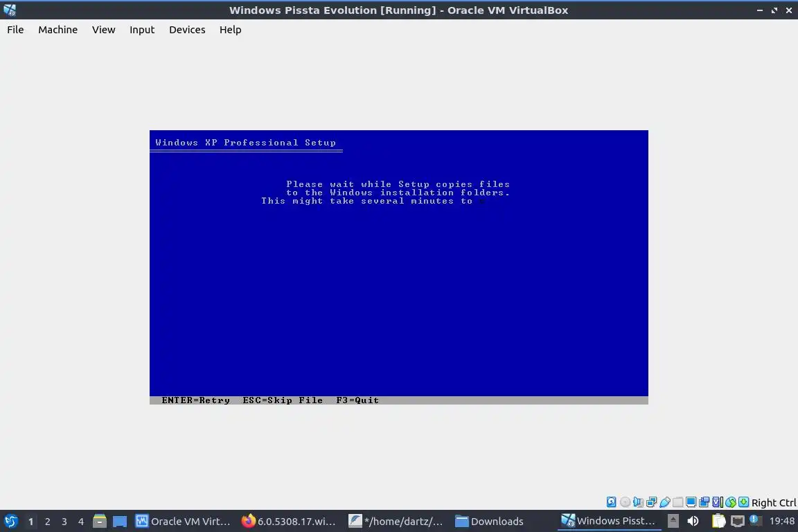The height and width of the screenshot is (532, 798).
Task: Click the F3=Quit text in setup bar
Action: pos(357,400)
